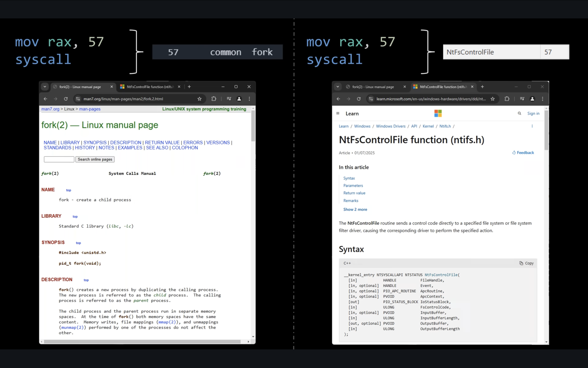This screenshot has width=588, height=368.
Task: Click vertical scrollbar of fork manual page
Action: click(x=253, y=126)
